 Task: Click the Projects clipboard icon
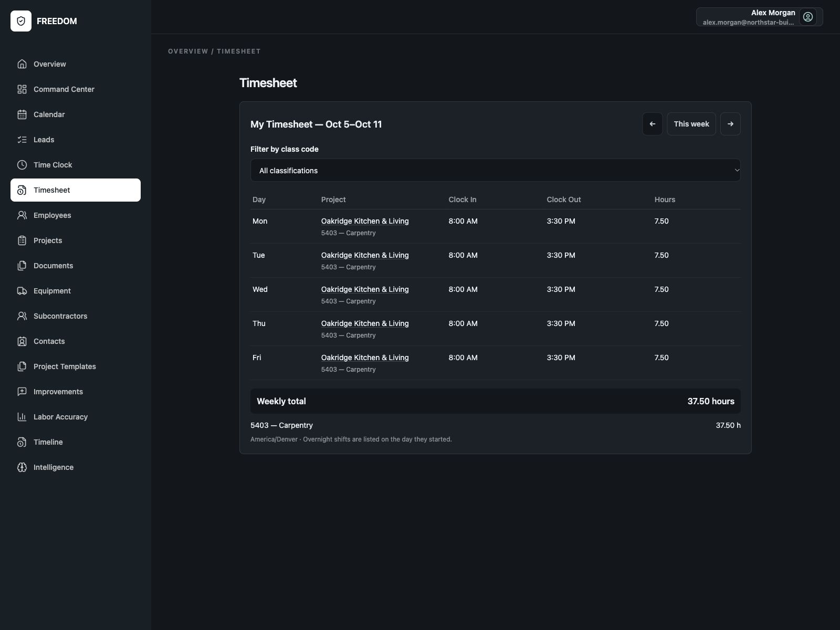point(22,240)
